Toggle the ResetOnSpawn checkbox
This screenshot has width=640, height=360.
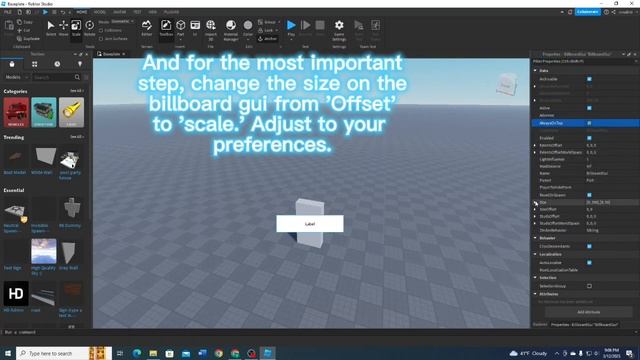tap(589, 195)
